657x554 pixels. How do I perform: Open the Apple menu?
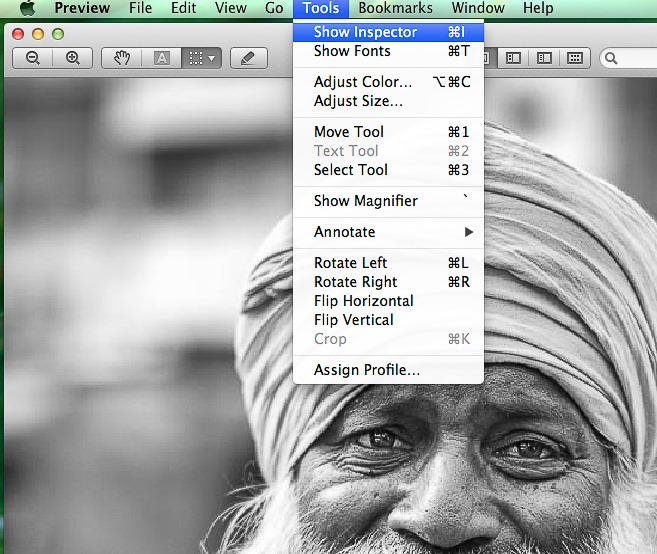point(27,8)
